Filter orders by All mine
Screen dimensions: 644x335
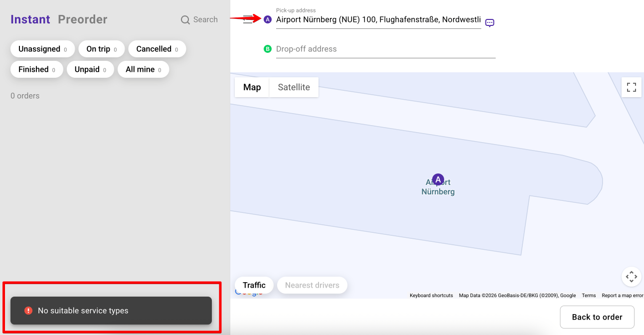[x=144, y=69]
